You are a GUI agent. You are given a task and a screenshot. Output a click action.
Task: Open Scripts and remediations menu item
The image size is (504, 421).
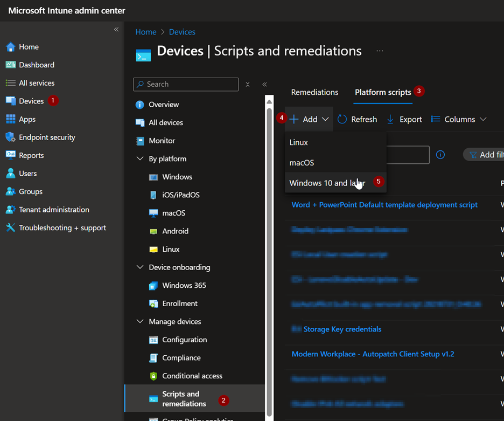pos(194,398)
